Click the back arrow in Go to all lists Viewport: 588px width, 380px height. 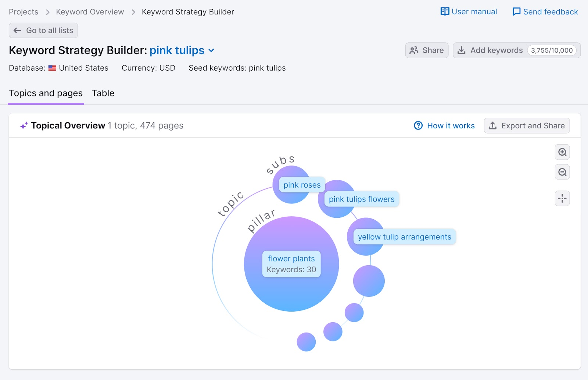(x=17, y=31)
